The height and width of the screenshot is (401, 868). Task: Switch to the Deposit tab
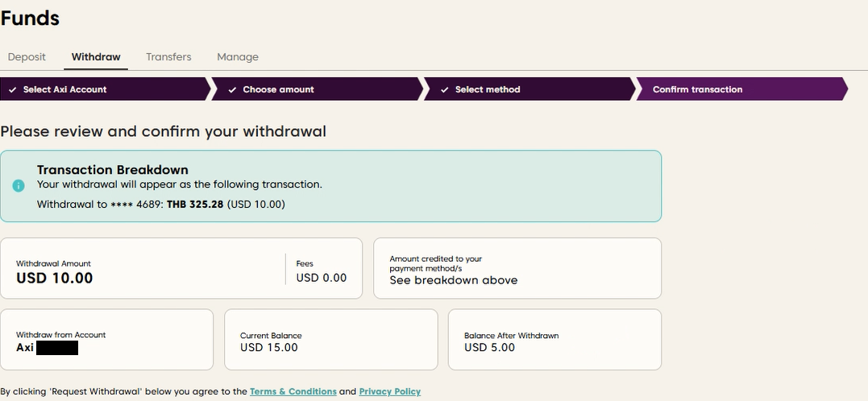tap(27, 57)
